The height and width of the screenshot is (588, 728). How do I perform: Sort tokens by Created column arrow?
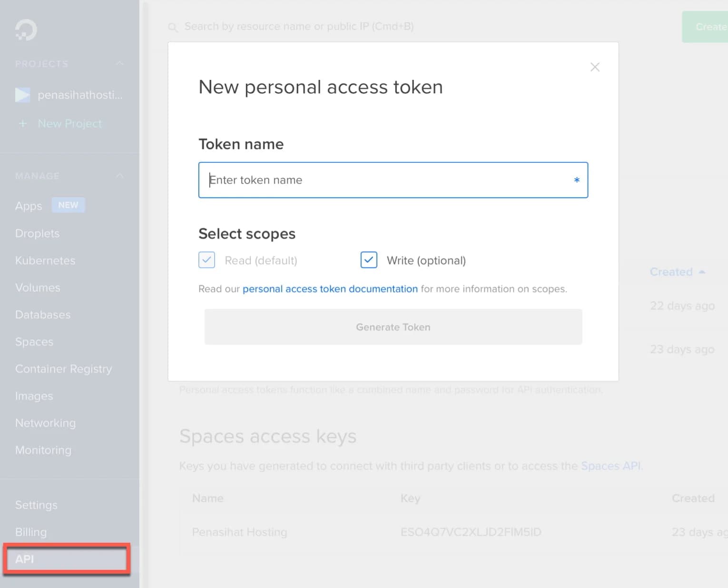point(702,272)
